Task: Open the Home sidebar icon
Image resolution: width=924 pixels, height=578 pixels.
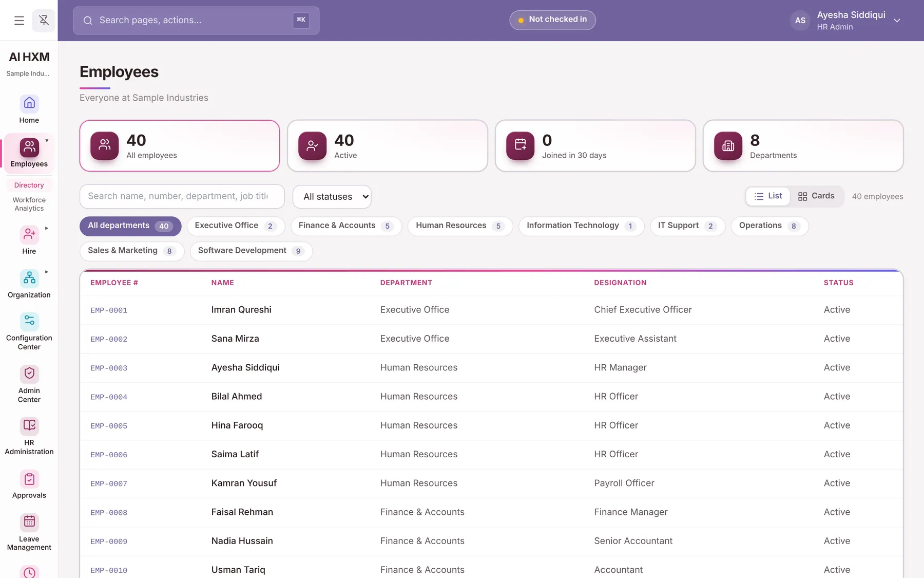Action: [x=29, y=103]
